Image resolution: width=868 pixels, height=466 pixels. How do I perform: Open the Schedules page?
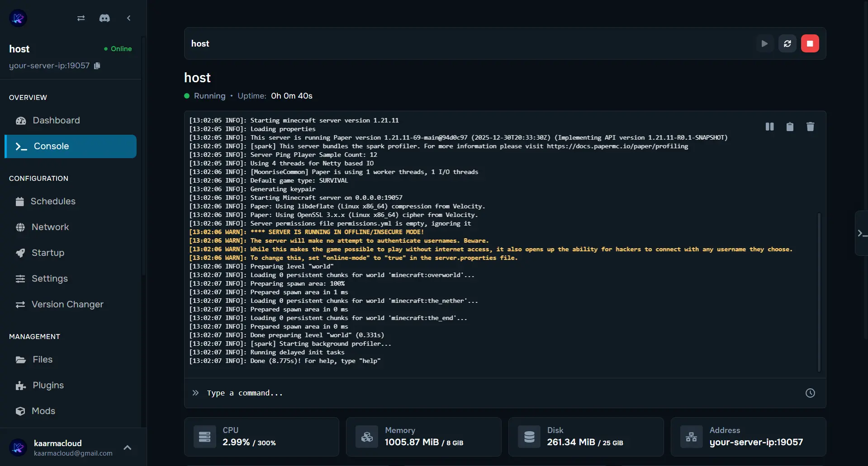pos(71,201)
